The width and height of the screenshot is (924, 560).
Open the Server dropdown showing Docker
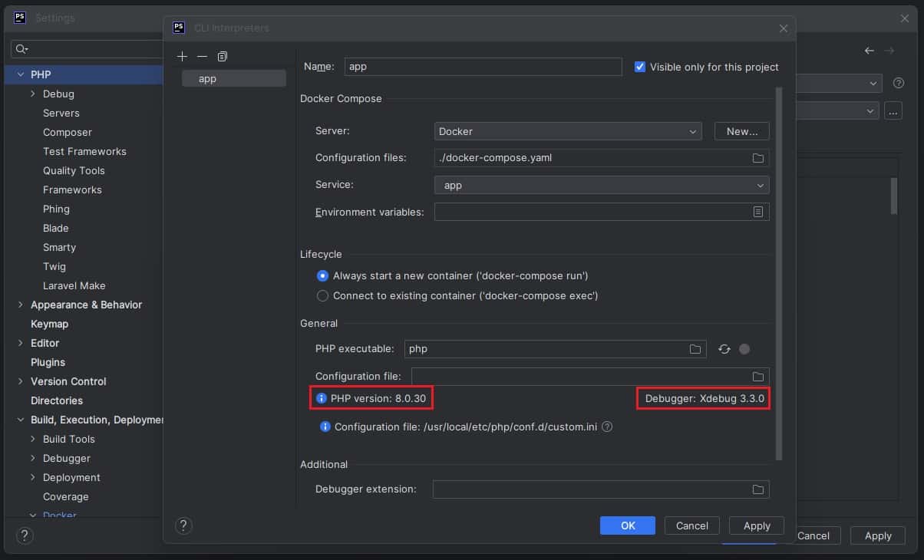click(568, 131)
